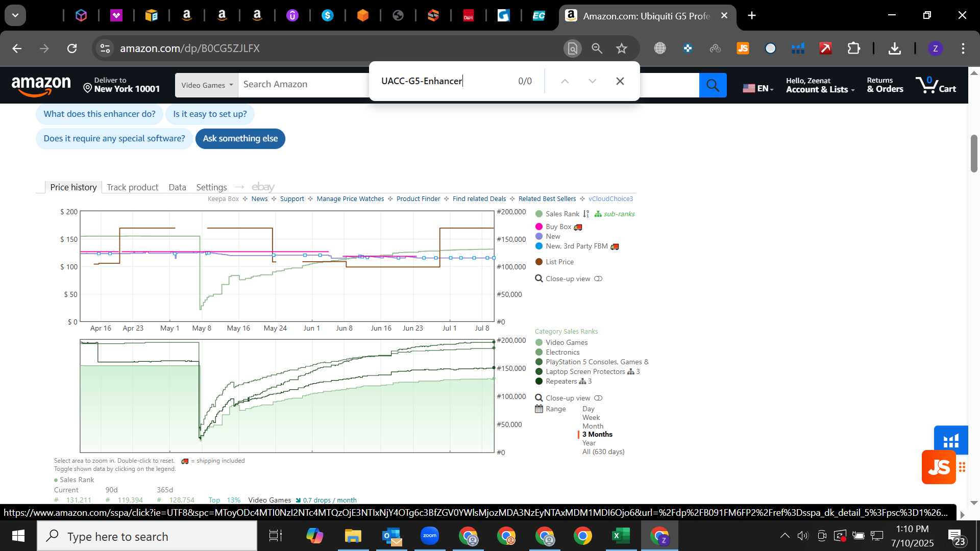Click the floating orange JS widget
This screenshot has height=551, width=980.
coord(939,467)
